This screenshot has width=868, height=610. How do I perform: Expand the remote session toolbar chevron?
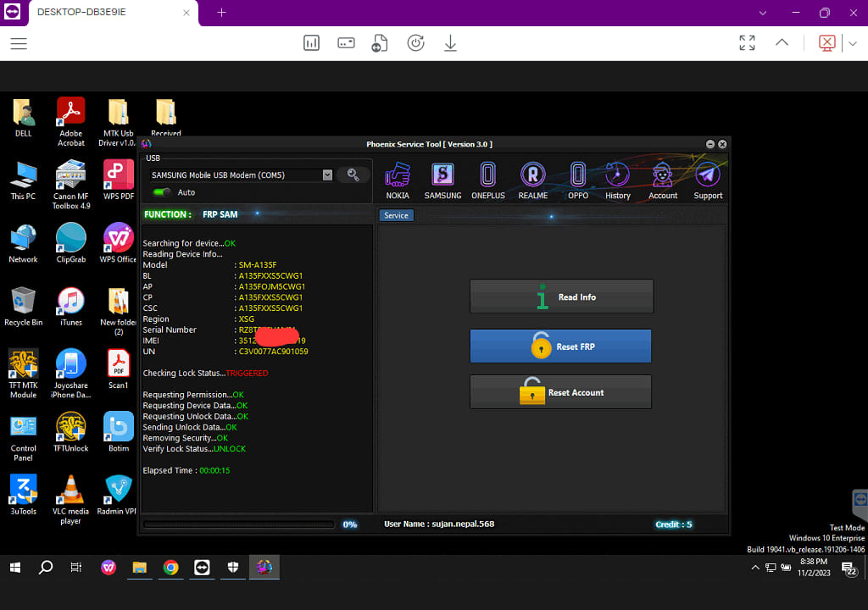click(782, 42)
